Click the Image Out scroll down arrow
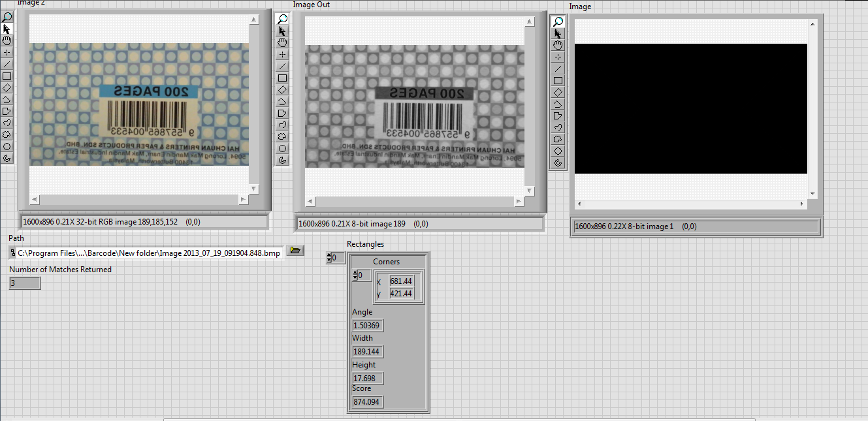Viewport: 868px width, 421px height. (x=529, y=189)
